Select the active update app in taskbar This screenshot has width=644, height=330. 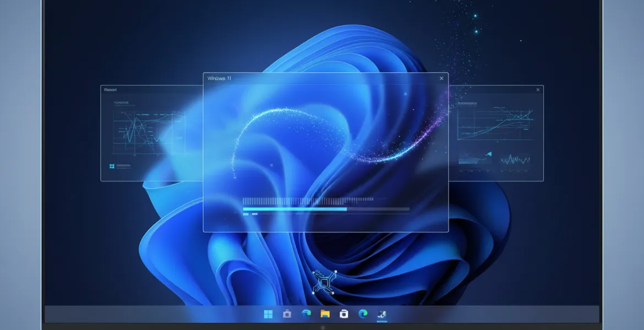pos(383,314)
